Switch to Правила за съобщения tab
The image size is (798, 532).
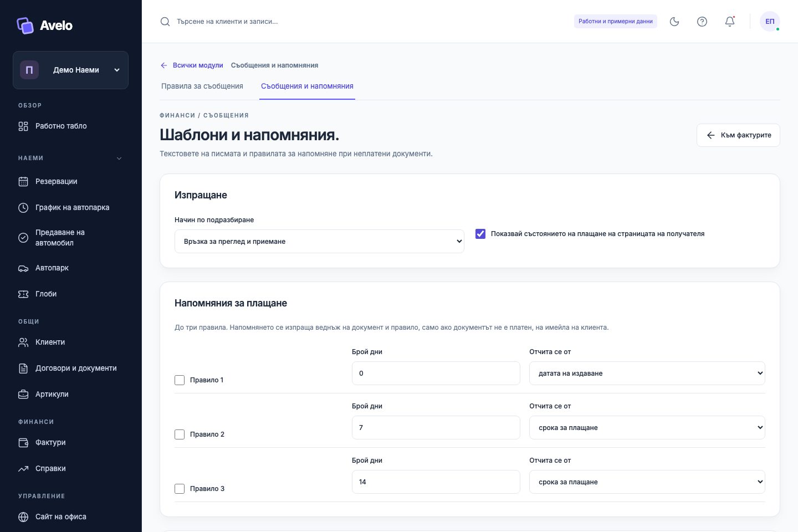(202, 86)
